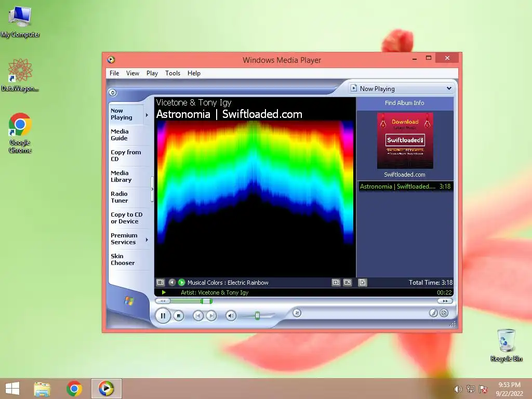The height and width of the screenshot is (399, 532).
Task: Click the network tray icon
Action: tap(471, 389)
